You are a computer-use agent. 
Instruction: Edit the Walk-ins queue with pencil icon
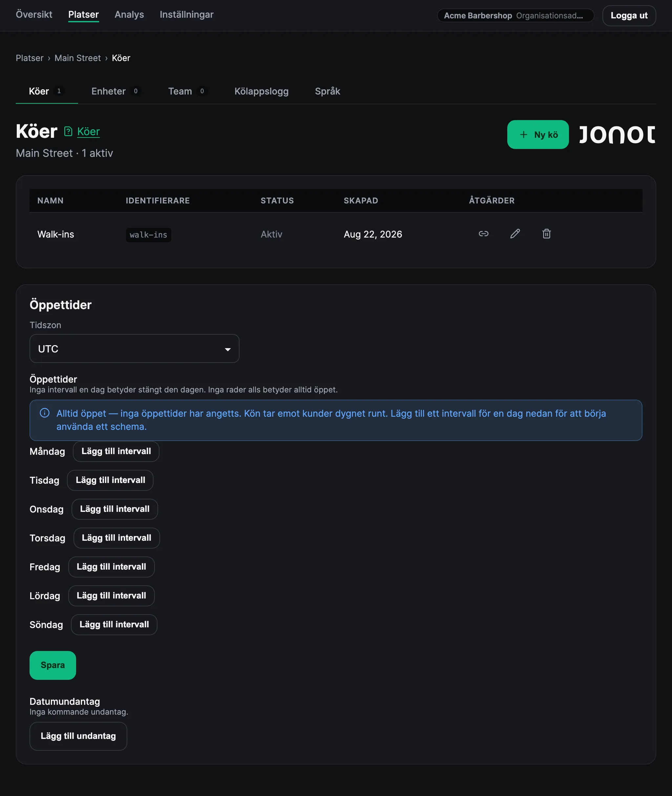click(x=515, y=234)
